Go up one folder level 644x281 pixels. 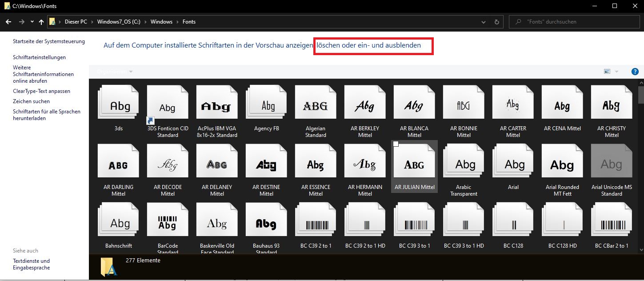[41, 22]
